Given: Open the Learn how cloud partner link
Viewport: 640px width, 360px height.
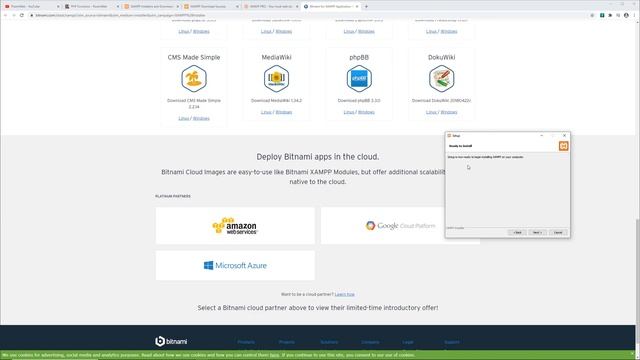Looking at the screenshot, I should click(345, 294).
